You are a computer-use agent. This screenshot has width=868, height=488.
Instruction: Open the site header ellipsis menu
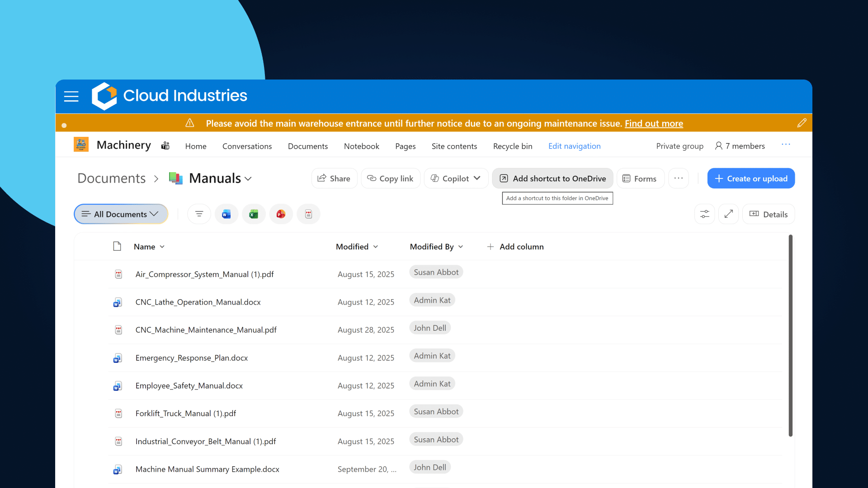coord(786,145)
